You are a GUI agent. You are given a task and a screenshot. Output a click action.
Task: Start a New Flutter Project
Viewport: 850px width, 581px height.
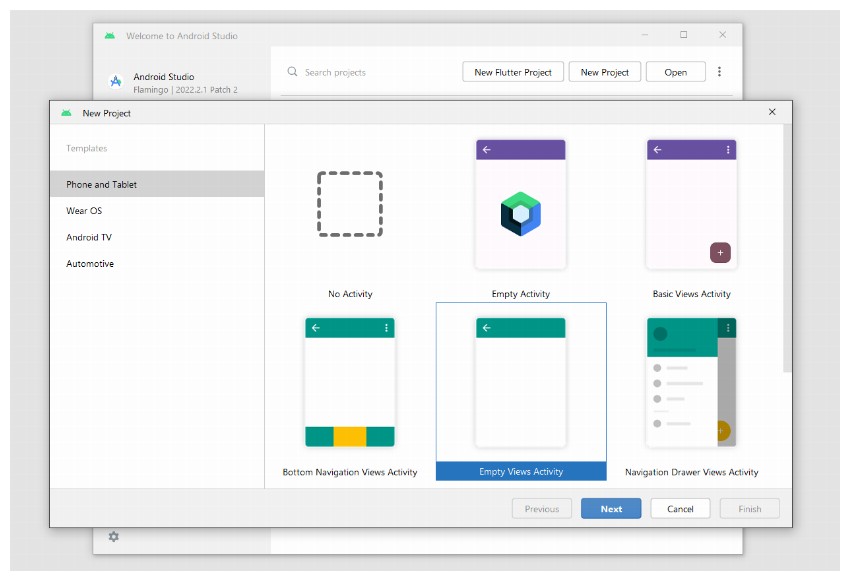coord(512,71)
